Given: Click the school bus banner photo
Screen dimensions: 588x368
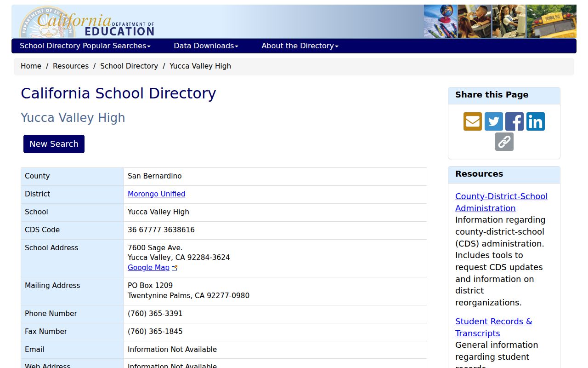Looking at the screenshot, I should click(551, 21).
